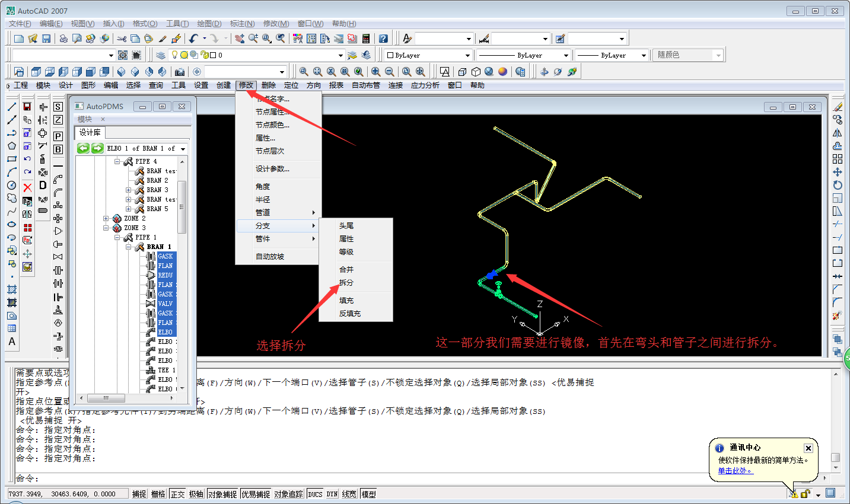
Task: Toggle 对象追踪 object tracking in status bar
Action: pyautogui.click(x=289, y=494)
